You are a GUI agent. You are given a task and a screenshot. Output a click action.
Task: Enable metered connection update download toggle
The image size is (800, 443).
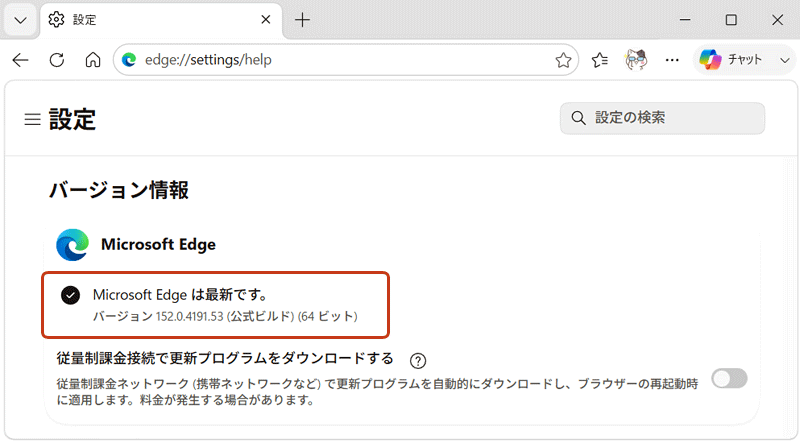730,379
